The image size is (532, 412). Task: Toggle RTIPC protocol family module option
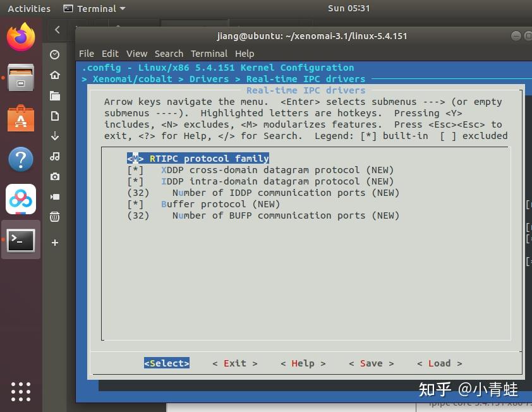click(x=198, y=159)
